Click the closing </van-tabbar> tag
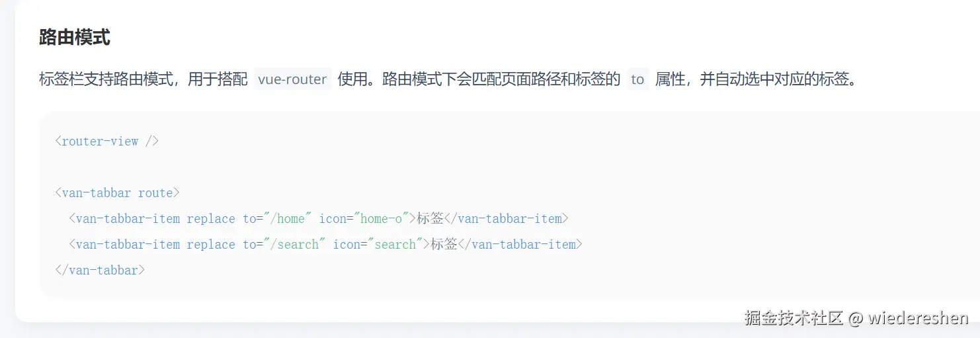The width and height of the screenshot is (980, 338). [100, 271]
